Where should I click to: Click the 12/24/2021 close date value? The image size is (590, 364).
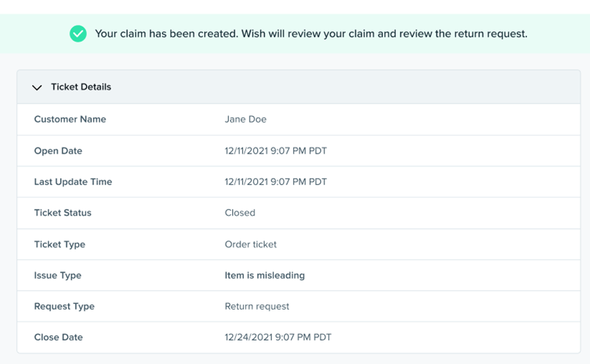pos(278,337)
